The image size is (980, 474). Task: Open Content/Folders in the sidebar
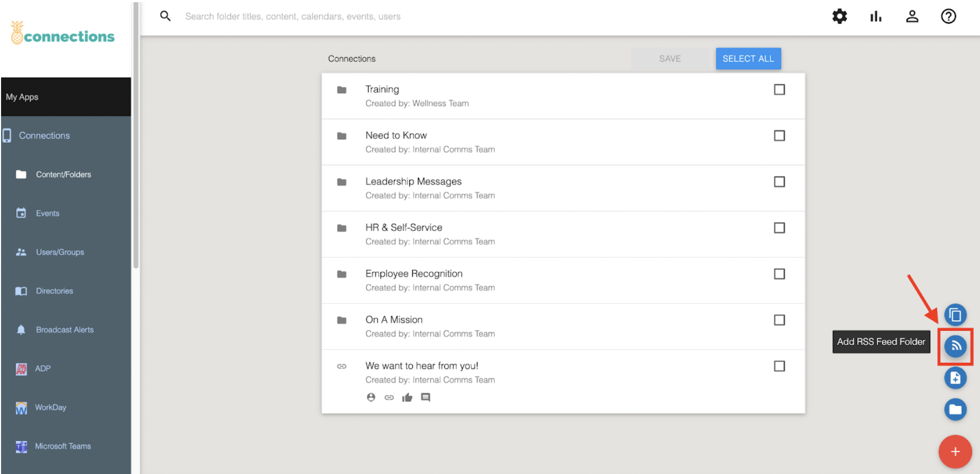pos(63,174)
